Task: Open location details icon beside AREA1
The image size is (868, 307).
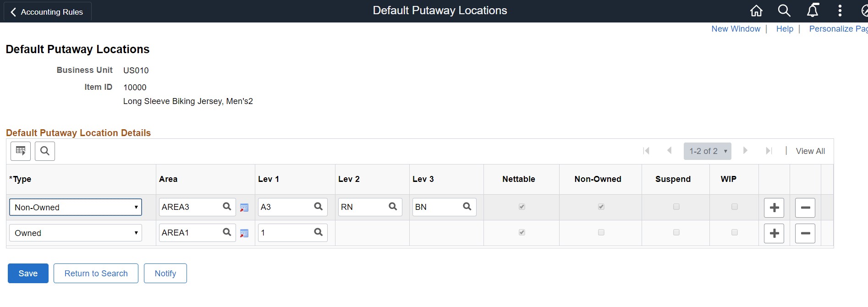Action: pyautogui.click(x=244, y=233)
